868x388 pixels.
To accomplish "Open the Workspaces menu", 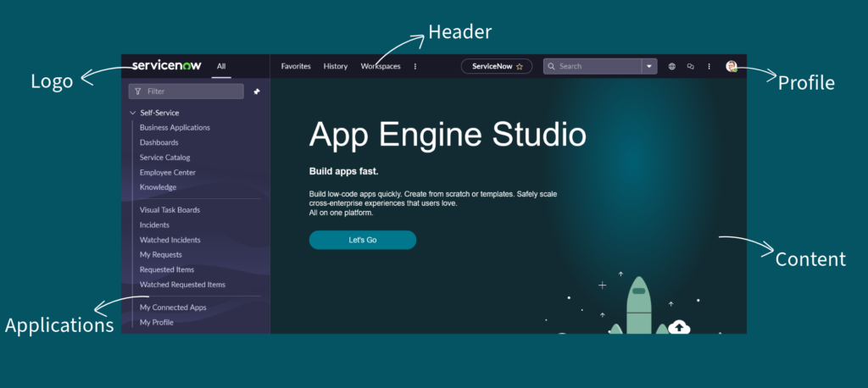I will (x=381, y=66).
